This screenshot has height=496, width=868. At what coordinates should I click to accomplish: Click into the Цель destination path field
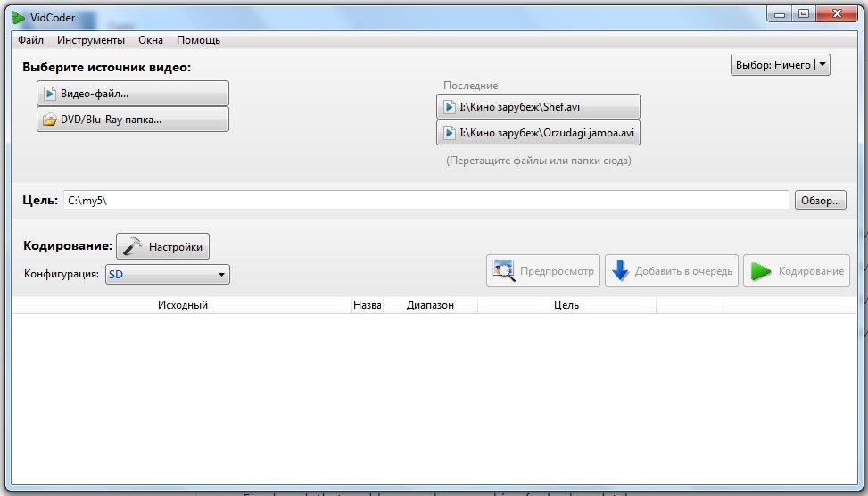pyautogui.click(x=426, y=201)
